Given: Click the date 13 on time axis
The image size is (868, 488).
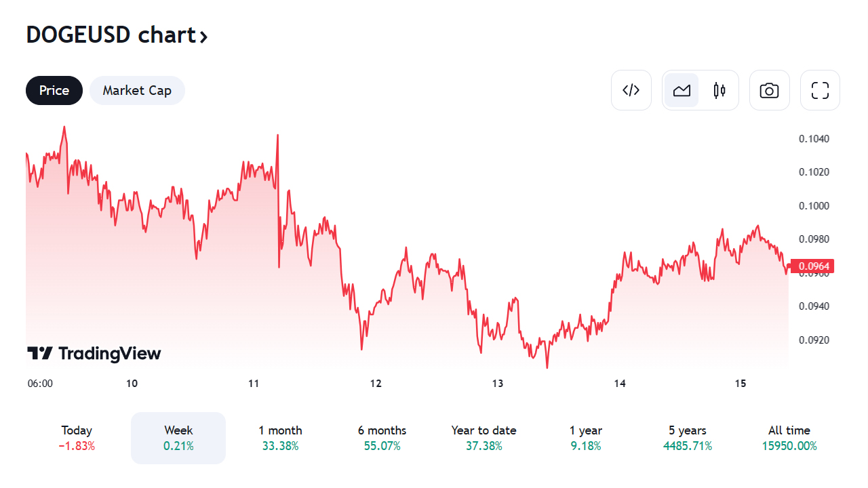Looking at the screenshot, I should pos(498,384).
